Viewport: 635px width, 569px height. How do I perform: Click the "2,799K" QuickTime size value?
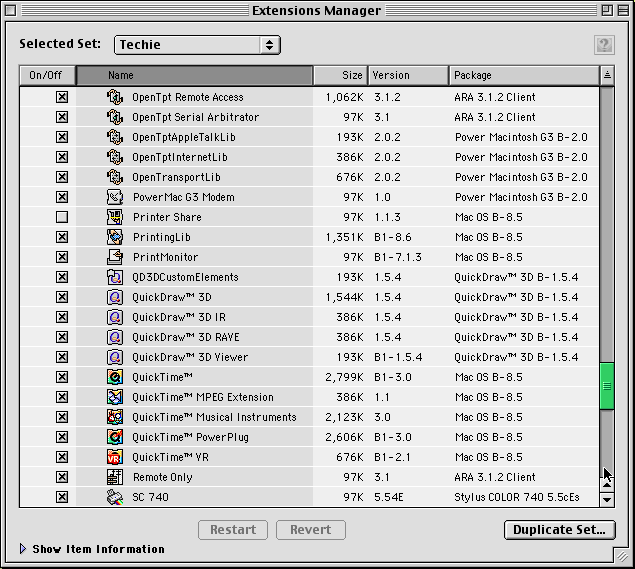[x=344, y=377]
